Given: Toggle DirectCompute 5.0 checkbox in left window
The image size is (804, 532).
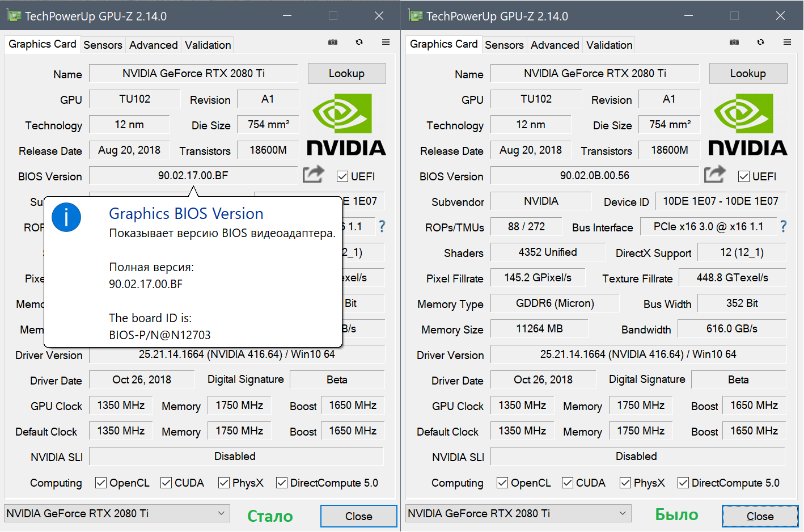Looking at the screenshot, I should 282,483.
